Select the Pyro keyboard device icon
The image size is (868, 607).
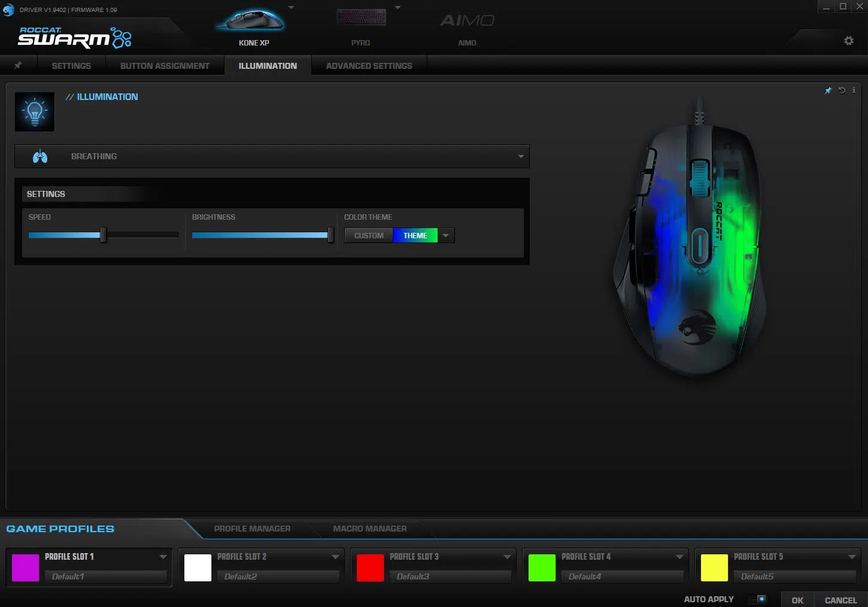[361, 19]
